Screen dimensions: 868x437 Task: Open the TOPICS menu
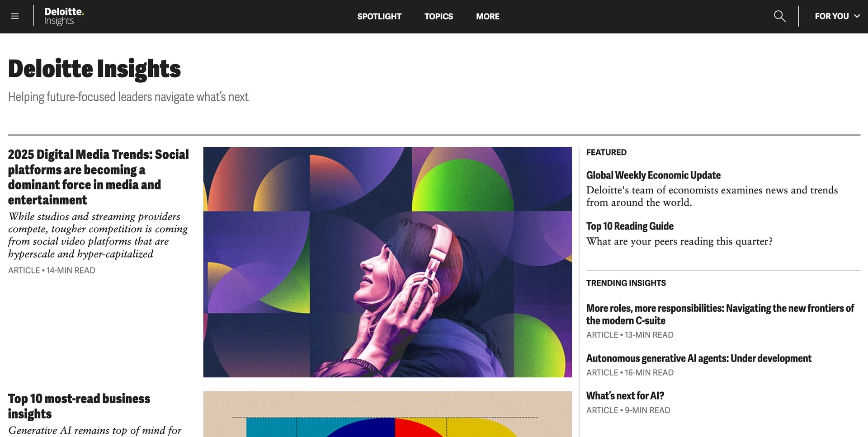(439, 16)
